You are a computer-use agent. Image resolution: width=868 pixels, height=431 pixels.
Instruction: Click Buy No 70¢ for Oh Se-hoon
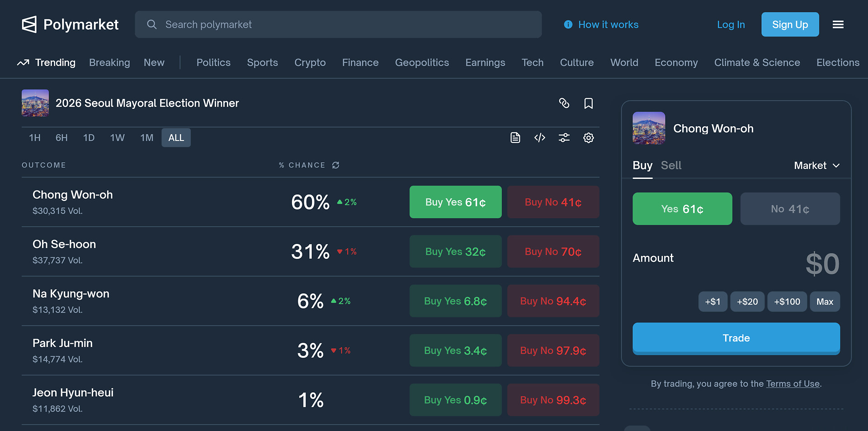click(553, 251)
